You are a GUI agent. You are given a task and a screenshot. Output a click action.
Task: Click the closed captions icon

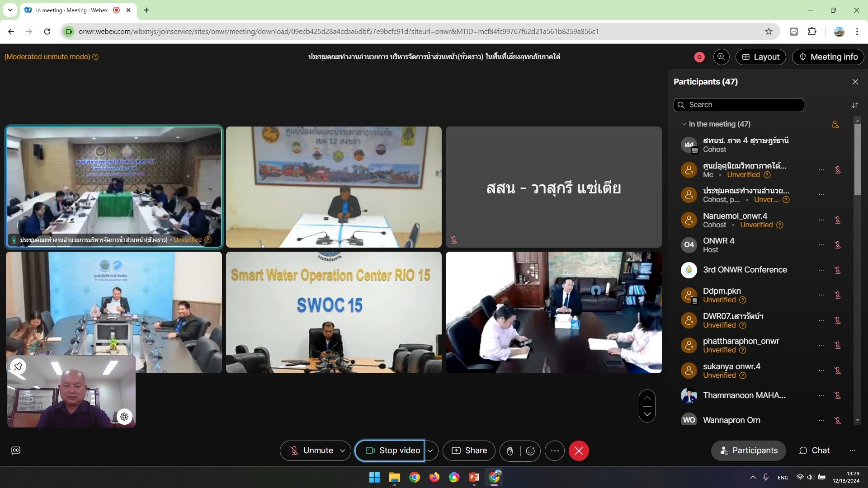16,450
